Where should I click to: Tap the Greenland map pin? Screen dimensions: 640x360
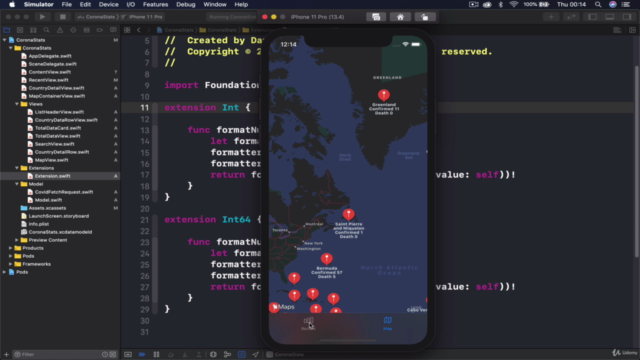point(384,95)
